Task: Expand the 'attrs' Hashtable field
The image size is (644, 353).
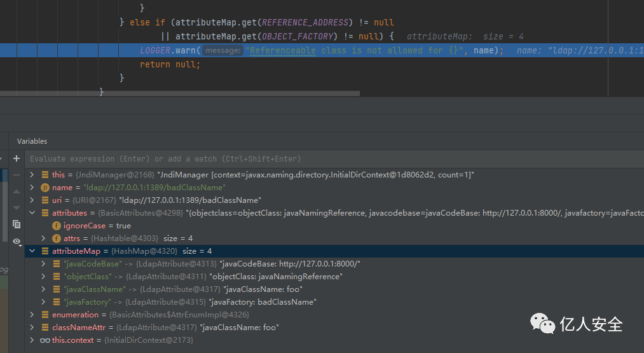Action: click(x=43, y=239)
